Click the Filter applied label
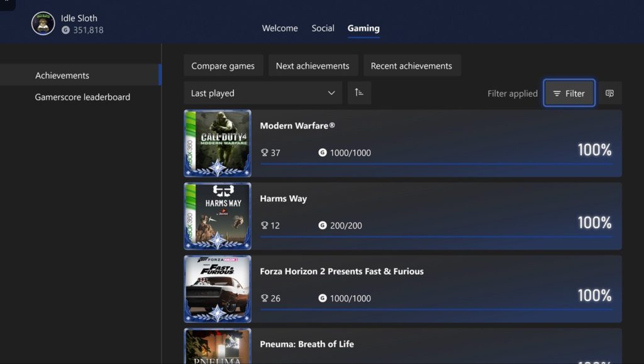 pos(512,93)
